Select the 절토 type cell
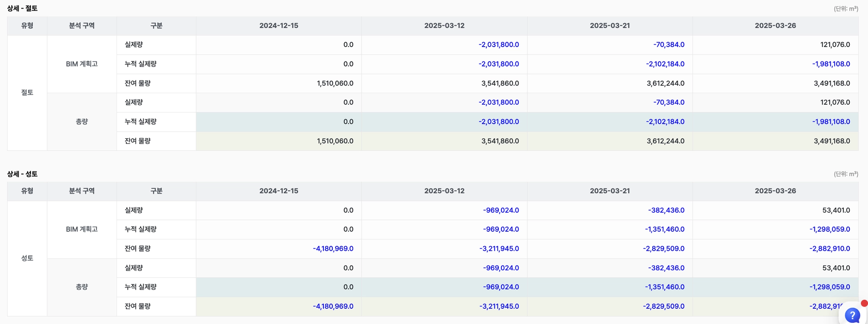The width and height of the screenshot is (868, 324). [x=27, y=92]
